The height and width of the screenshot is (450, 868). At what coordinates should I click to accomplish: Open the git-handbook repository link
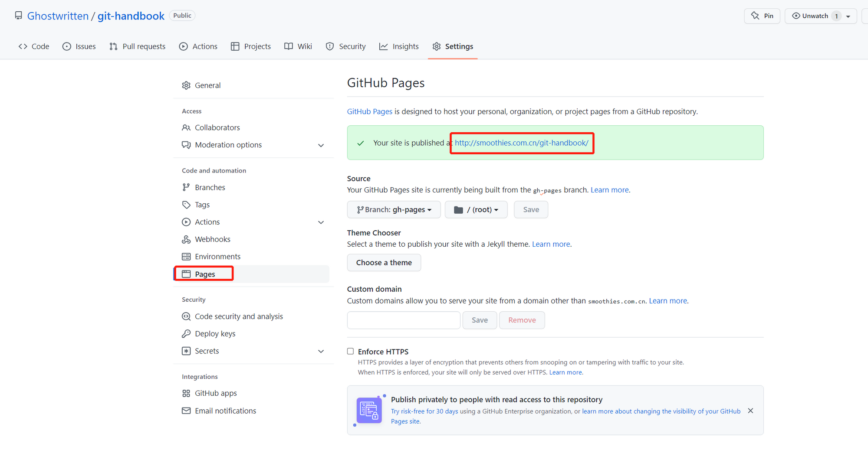click(131, 16)
